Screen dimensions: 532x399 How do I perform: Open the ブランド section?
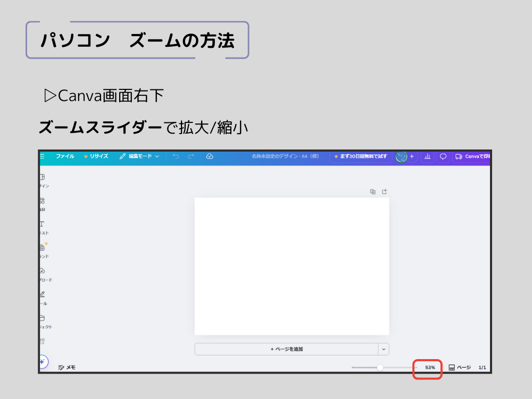[x=43, y=247]
